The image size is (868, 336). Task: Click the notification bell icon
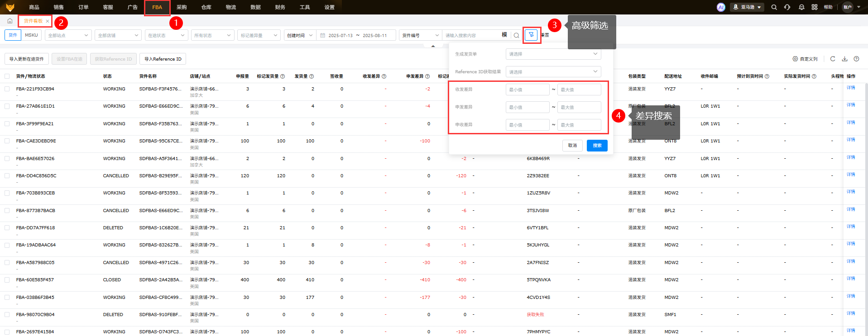point(801,7)
